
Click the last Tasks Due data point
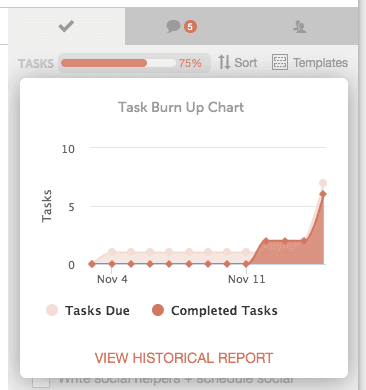[x=323, y=183]
